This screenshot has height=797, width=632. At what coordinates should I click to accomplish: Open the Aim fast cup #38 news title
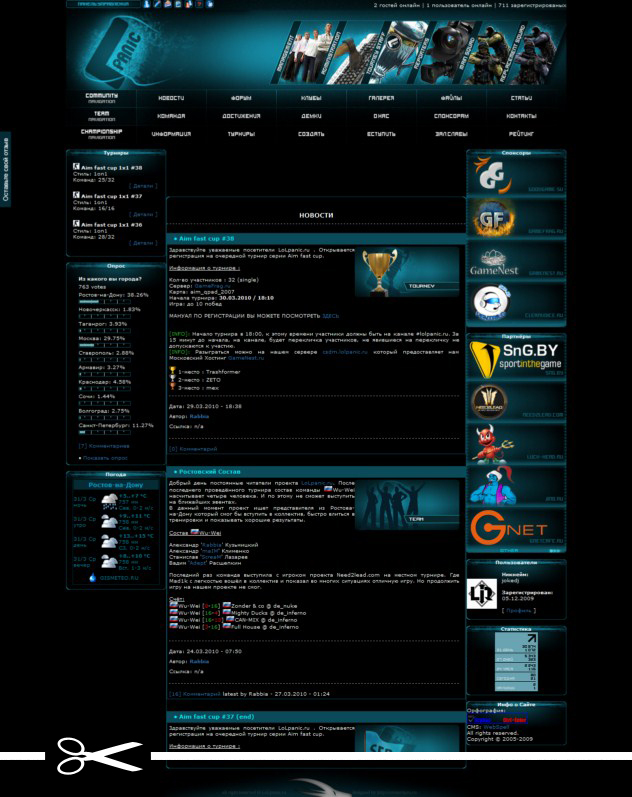(206, 238)
